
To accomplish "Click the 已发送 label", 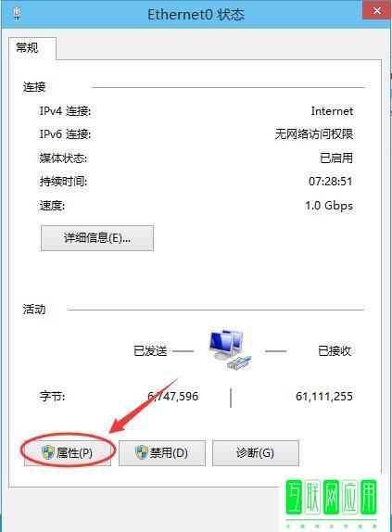I will (150, 350).
